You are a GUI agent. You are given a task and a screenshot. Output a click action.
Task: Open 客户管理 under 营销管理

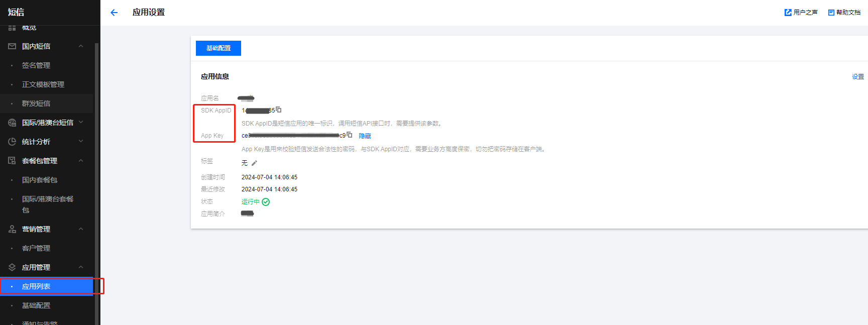pos(36,248)
